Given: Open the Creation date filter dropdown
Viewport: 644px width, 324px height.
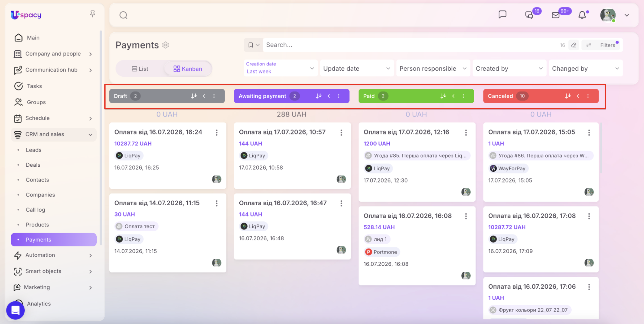Looking at the screenshot, I should click(280, 68).
